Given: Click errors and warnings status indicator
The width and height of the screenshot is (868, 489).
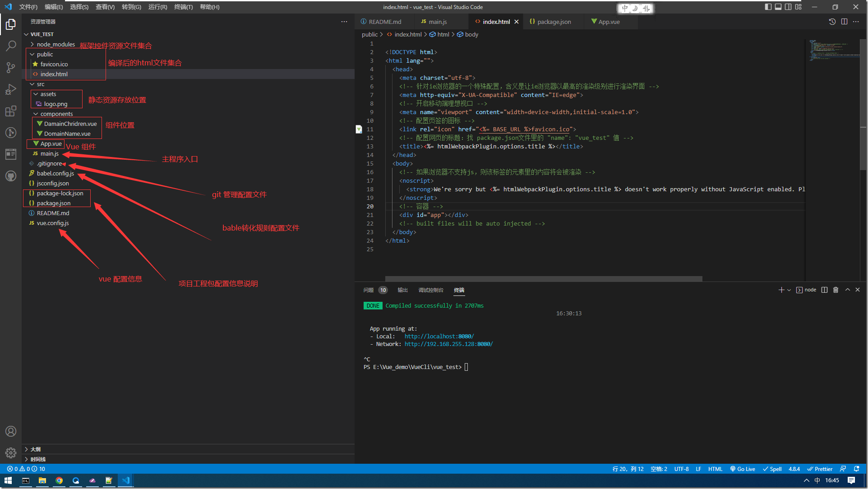Looking at the screenshot, I should click(26, 469).
